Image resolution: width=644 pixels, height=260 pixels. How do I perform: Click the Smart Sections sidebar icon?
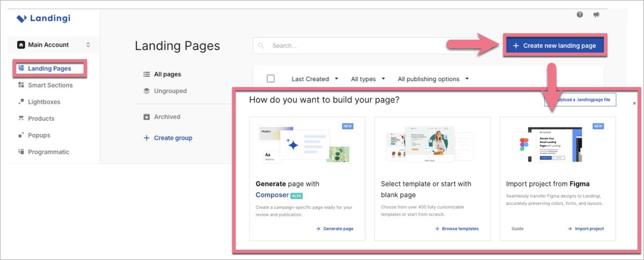21,85
